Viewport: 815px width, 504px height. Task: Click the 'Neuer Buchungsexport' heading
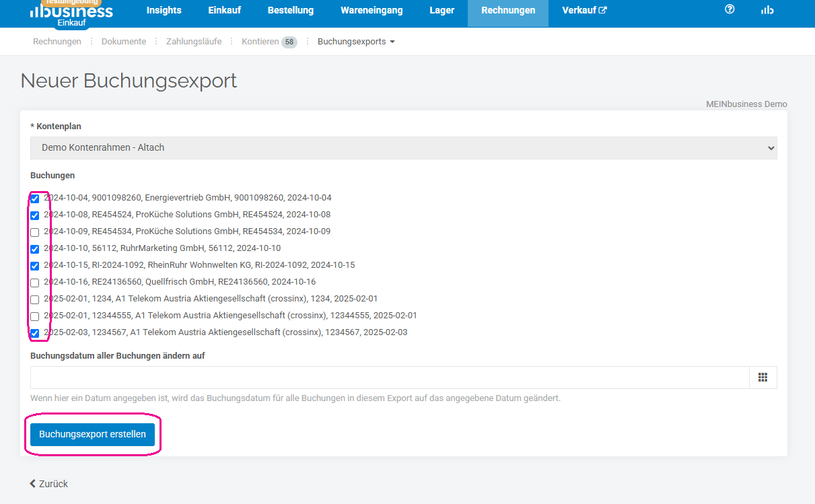129,81
